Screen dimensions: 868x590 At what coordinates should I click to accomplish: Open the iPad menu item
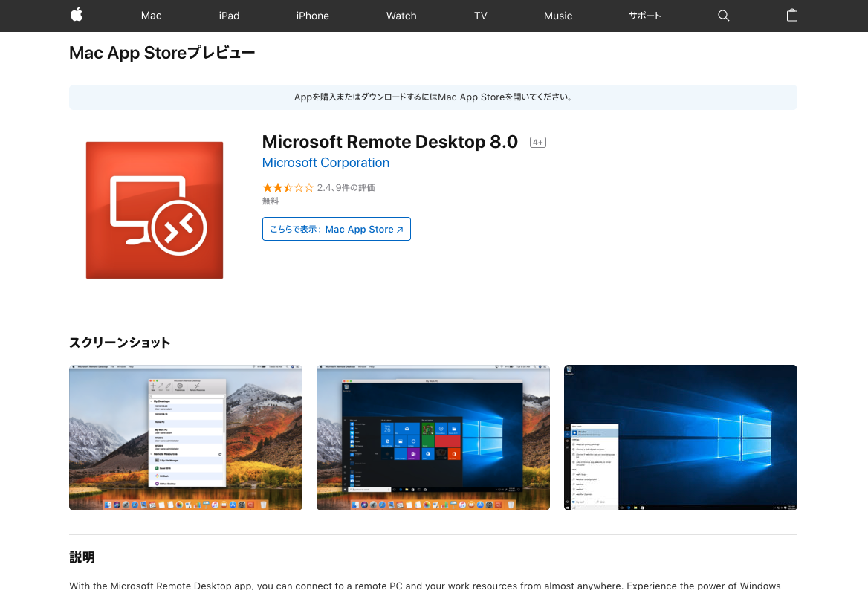click(229, 16)
